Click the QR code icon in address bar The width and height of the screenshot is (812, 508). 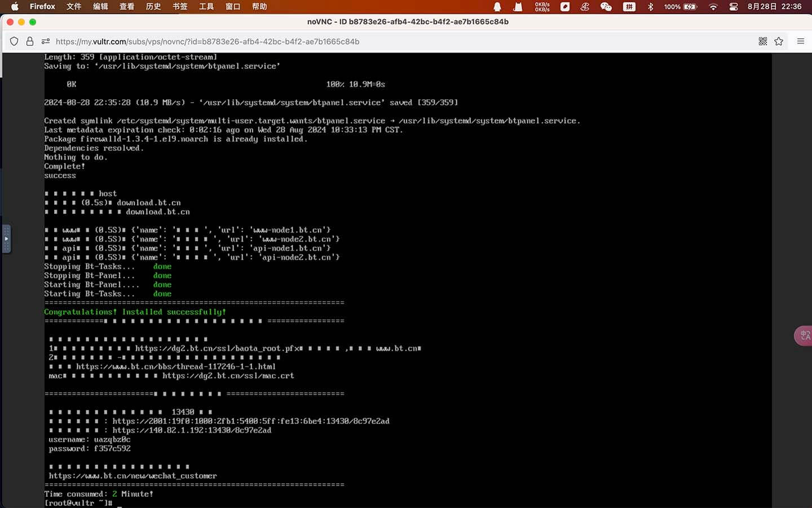(x=763, y=41)
